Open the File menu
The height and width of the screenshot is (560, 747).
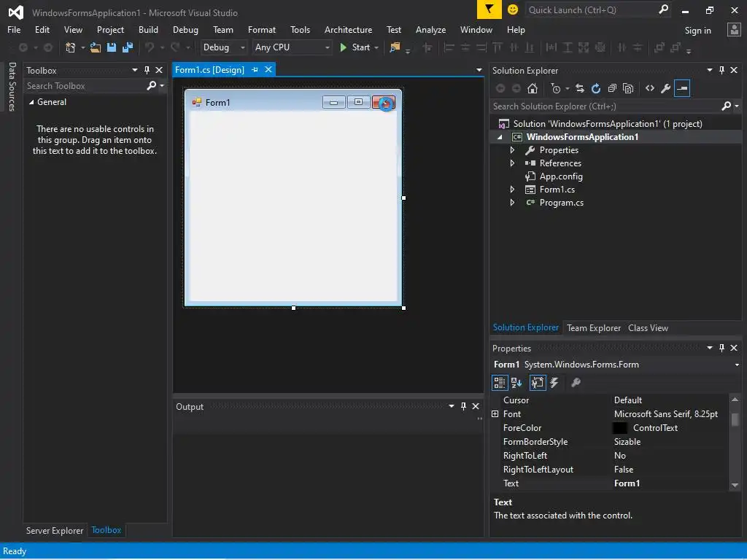14,29
